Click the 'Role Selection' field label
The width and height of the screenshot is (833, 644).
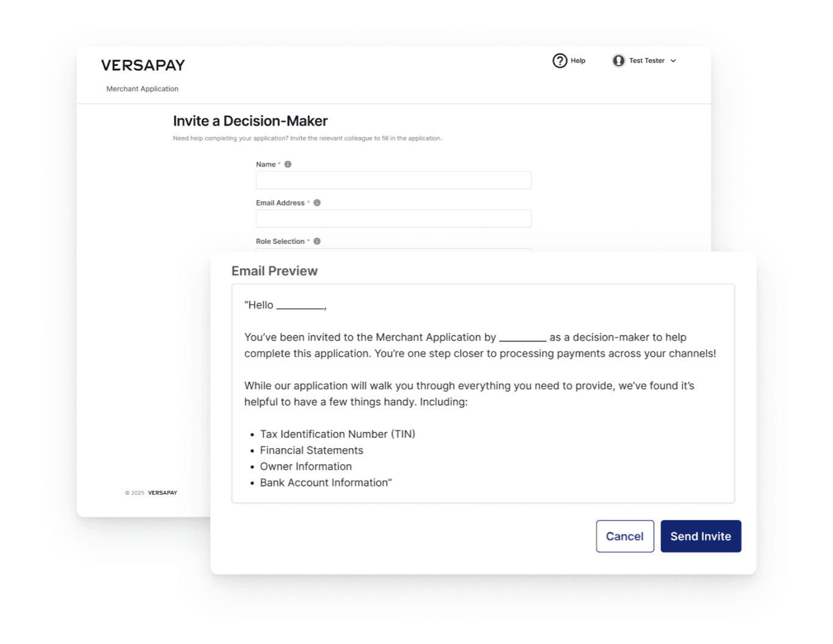coord(280,241)
